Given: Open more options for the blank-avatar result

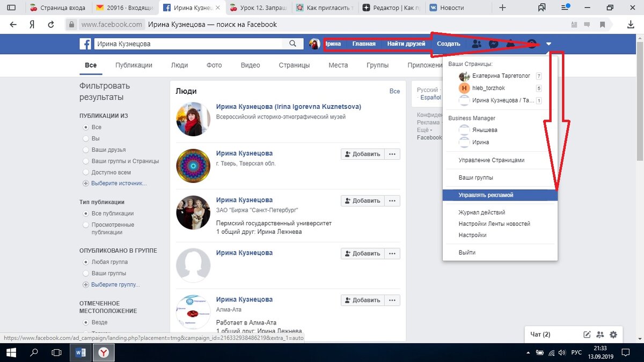Looking at the screenshot, I should [392, 253].
